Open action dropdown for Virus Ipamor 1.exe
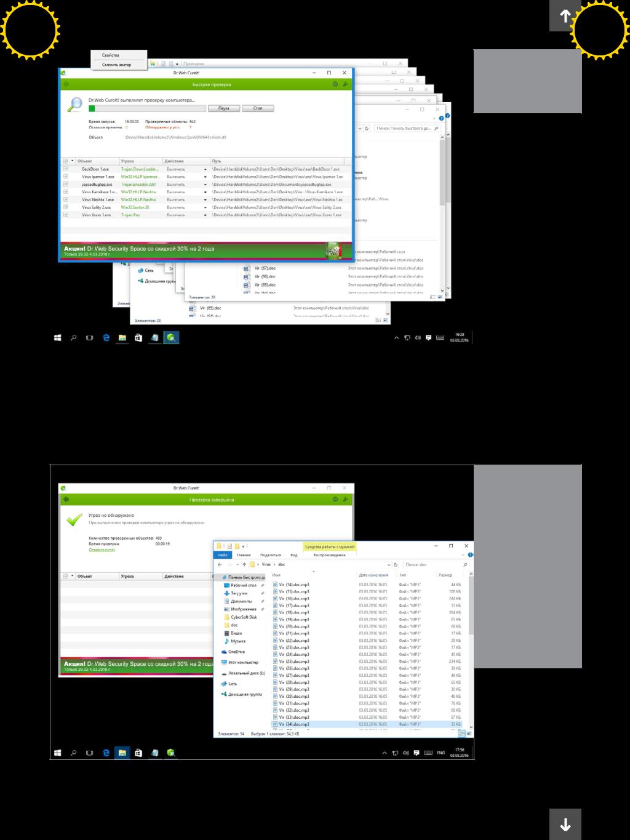The width and height of the screenshot is (630, 840). [205, 177]
